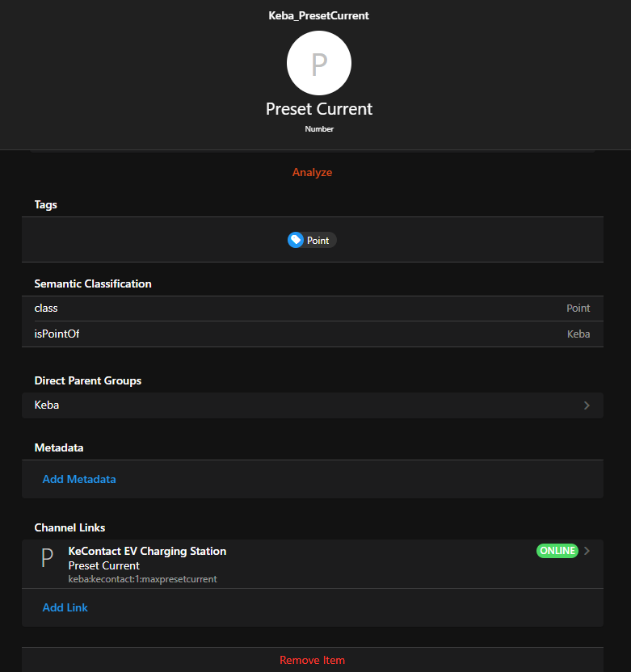Click the Keba_PresetCurrent title
The height and width of the screenshot is (672, 631).
pyautogui.click(x=319, y=15)
